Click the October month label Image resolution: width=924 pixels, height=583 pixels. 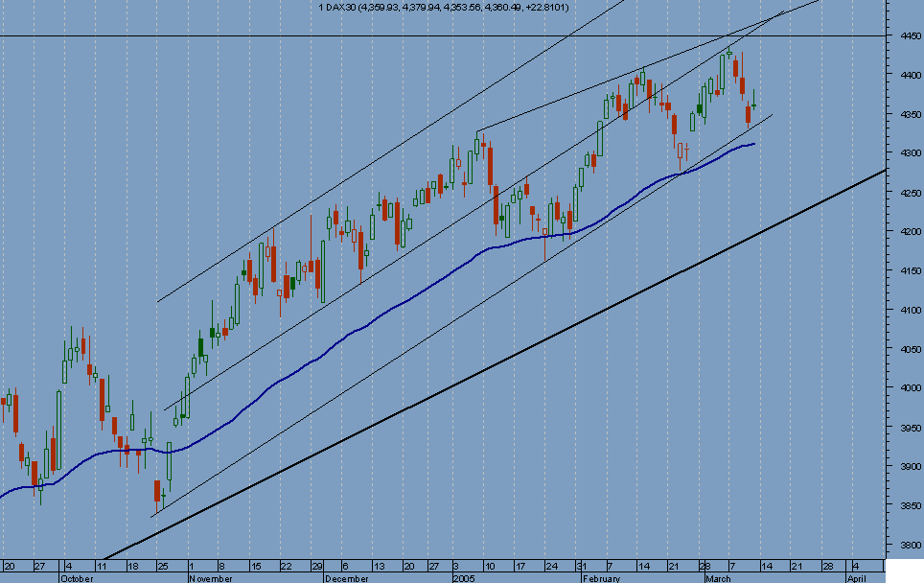click(77, 578)
